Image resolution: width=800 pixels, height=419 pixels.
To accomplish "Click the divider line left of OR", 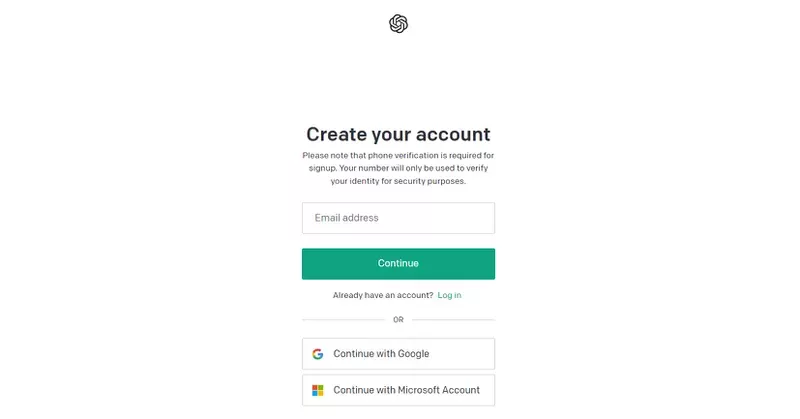I will (342, 320).
